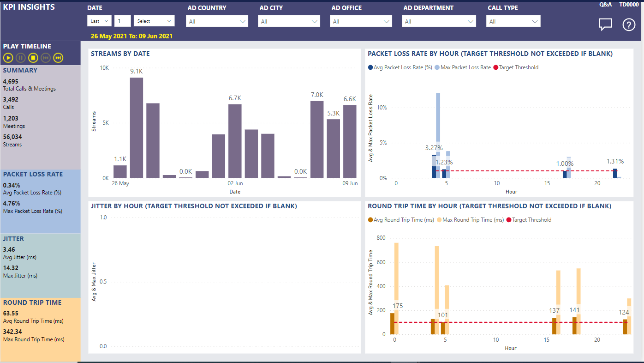Screen dimensions: 644x363
Task: Click the 342.34 Max Round Trip Time value
Action: [12, 332]
